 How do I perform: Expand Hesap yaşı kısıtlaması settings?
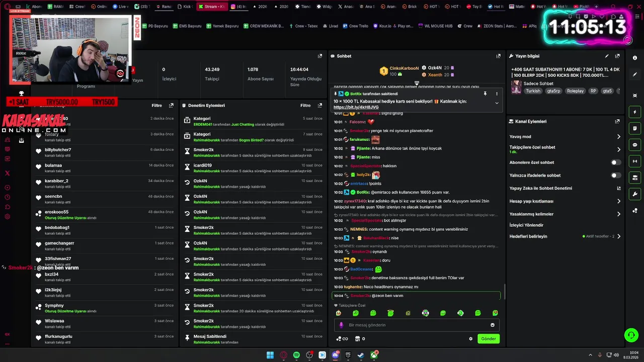[619, 201]
